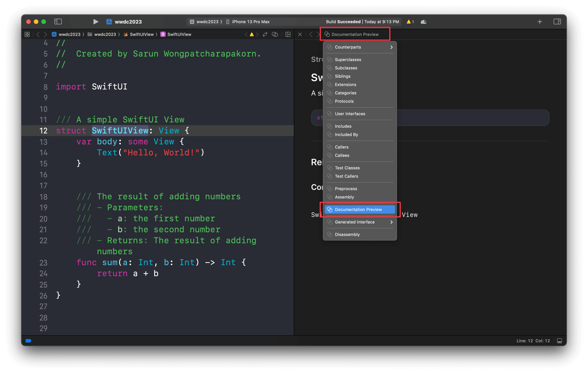This screenshot has height=374, width=588.
Task: Open the adjust editor options icon
Action: pos(275,34)
